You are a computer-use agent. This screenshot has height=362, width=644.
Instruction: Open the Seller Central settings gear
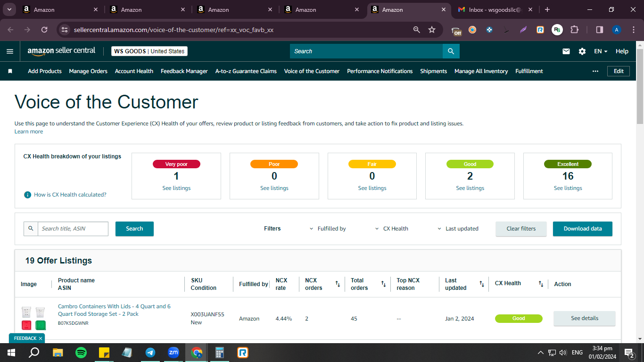tap(582, 51)
